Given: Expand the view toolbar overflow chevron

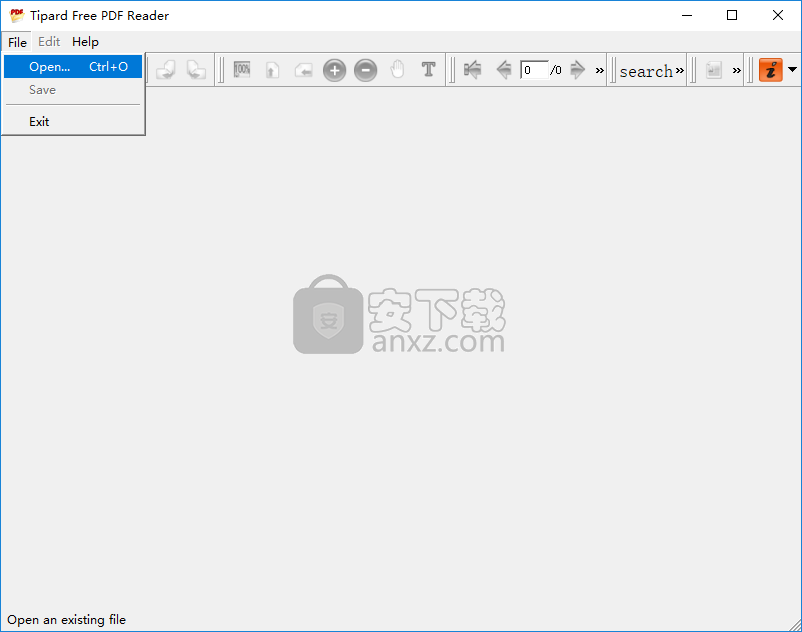Looking at the screenshot, I should click(737, 71).
